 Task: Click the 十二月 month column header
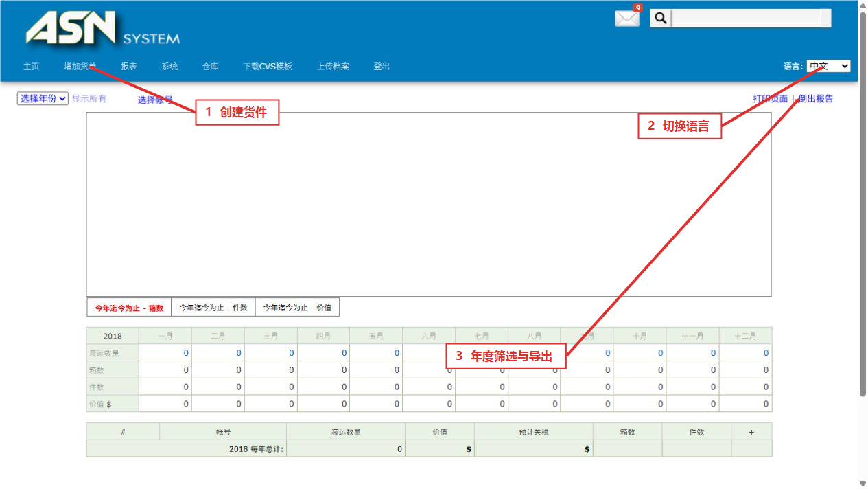(745, 337)
